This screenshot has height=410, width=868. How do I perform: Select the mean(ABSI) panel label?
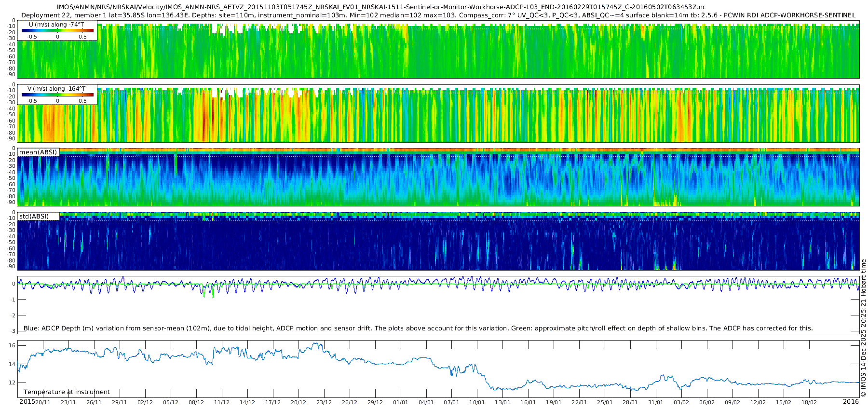point(38,152)
